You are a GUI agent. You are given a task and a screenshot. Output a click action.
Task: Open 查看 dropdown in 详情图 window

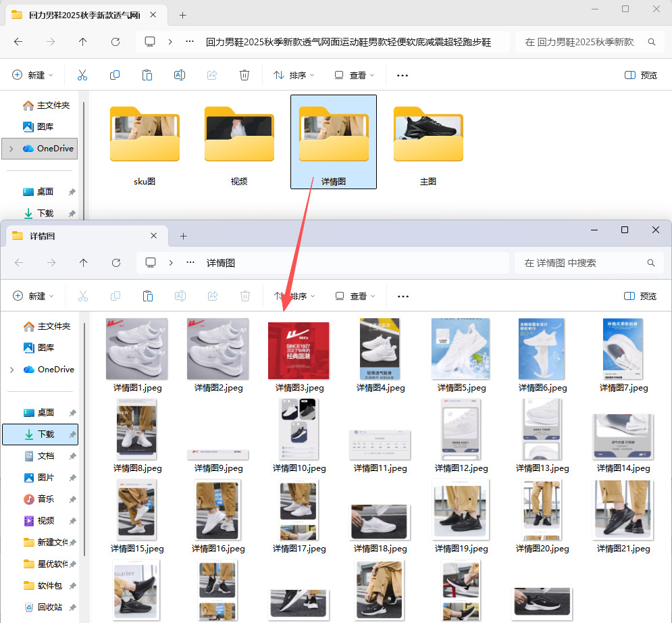[355, 296]
